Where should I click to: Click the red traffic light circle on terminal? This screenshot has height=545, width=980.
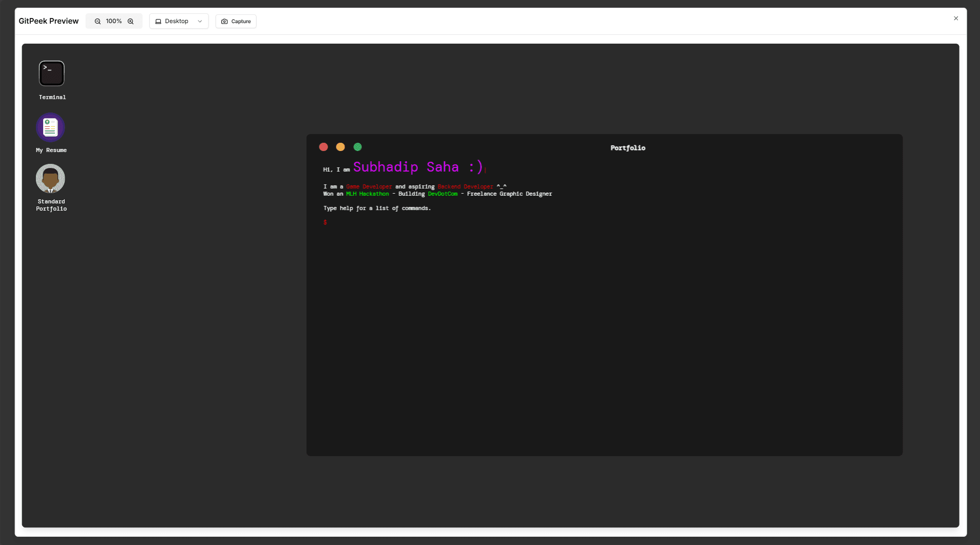pyautogui.click(x=324, y=147)
